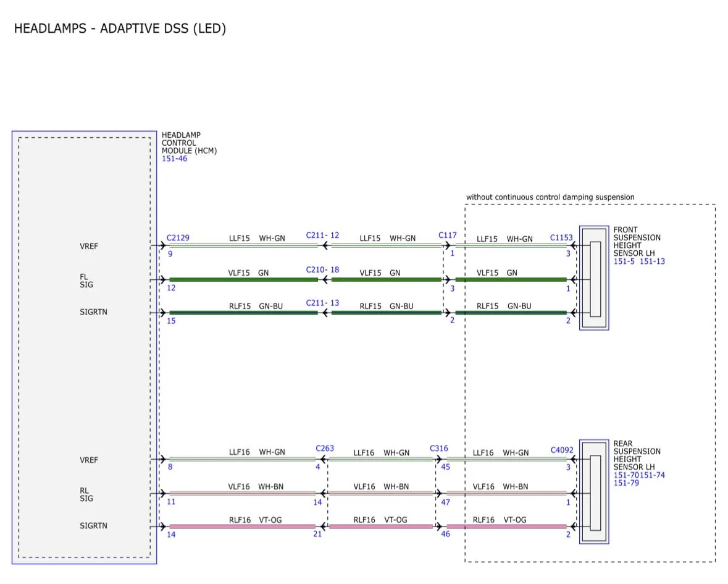Open the C210-18 connector reference
This screenshot has height=584, width=728.
pyautogui.click(x=322, y=270)
